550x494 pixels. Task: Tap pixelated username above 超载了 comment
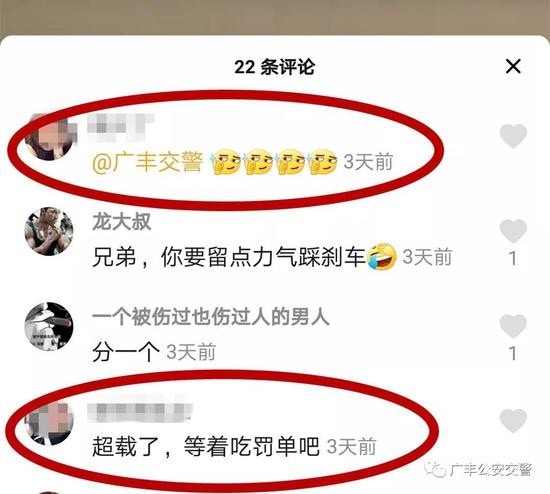(140, 411)
